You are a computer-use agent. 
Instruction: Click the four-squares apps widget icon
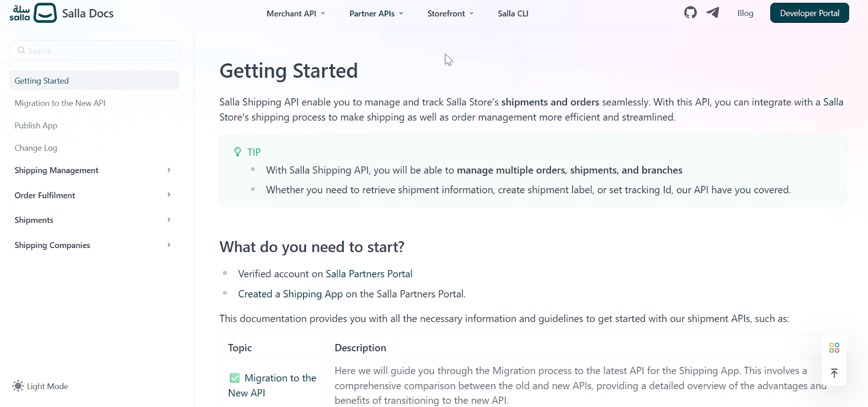click(x=834, y=348)
